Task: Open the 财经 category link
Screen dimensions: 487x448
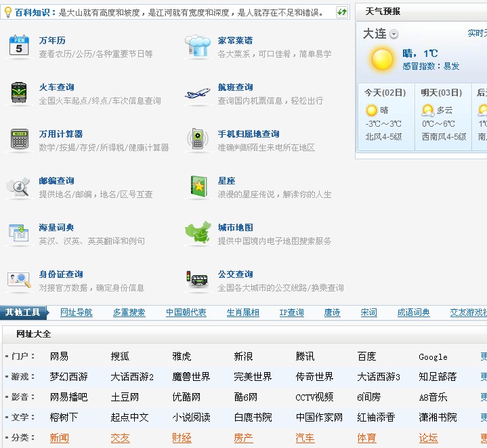Action: (x=182, y=438)
